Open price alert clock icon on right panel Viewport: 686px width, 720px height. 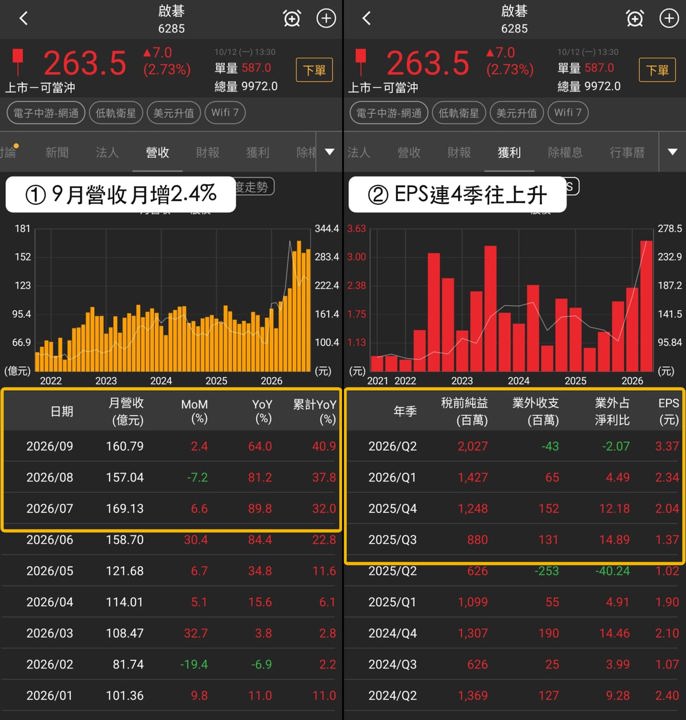coord(635,18)
